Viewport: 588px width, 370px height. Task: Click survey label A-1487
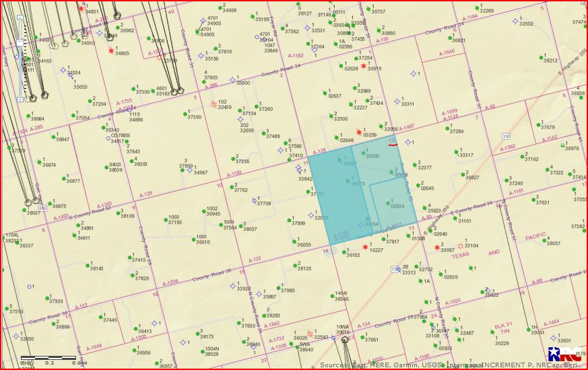[x=407, y=127]
